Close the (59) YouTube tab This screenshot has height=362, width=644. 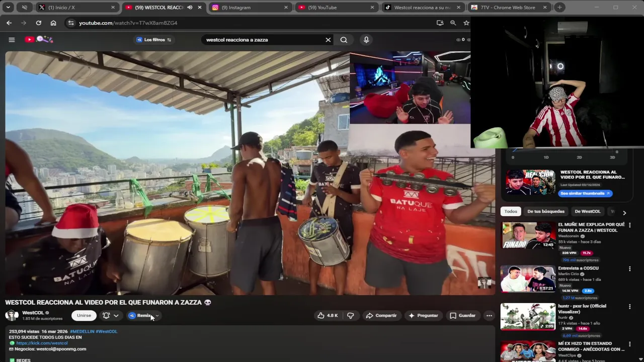click(372, 8)
